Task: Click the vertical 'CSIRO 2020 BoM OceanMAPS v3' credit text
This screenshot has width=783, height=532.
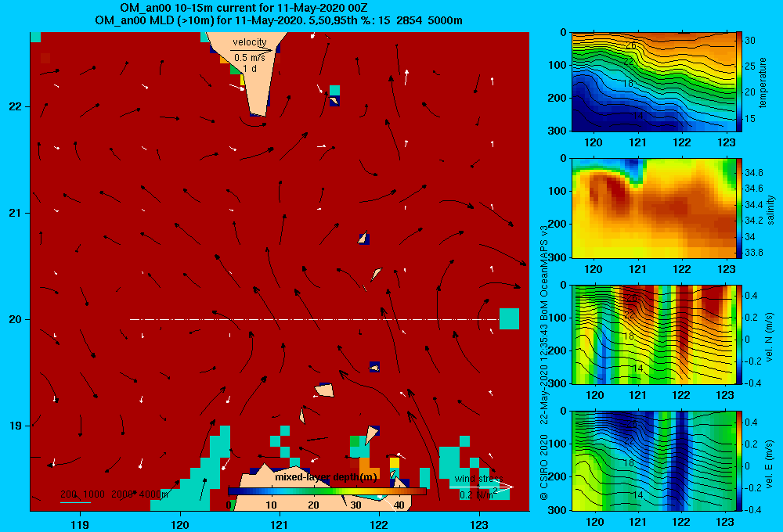Action: tap(544, 361)
